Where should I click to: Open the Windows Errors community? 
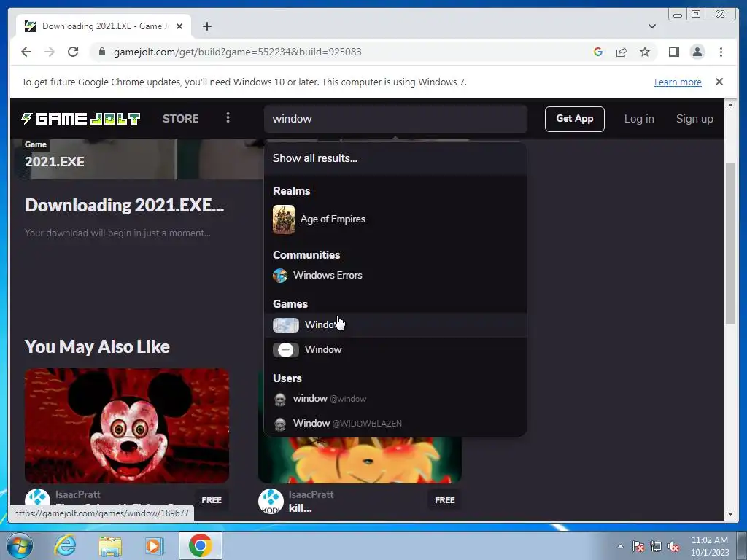(395, 275)
